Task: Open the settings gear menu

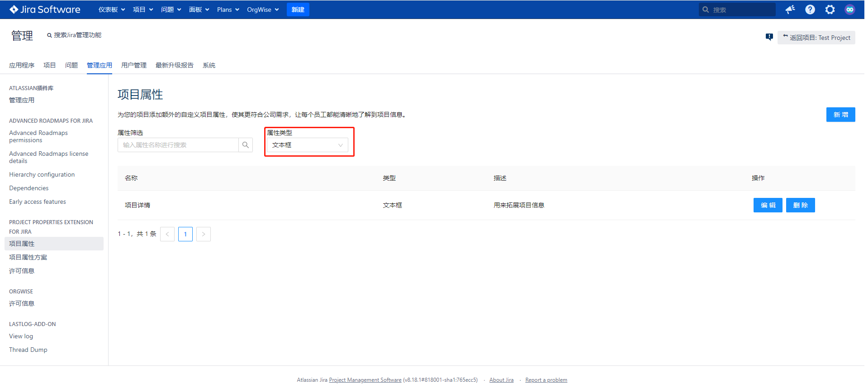Action: 830,10
